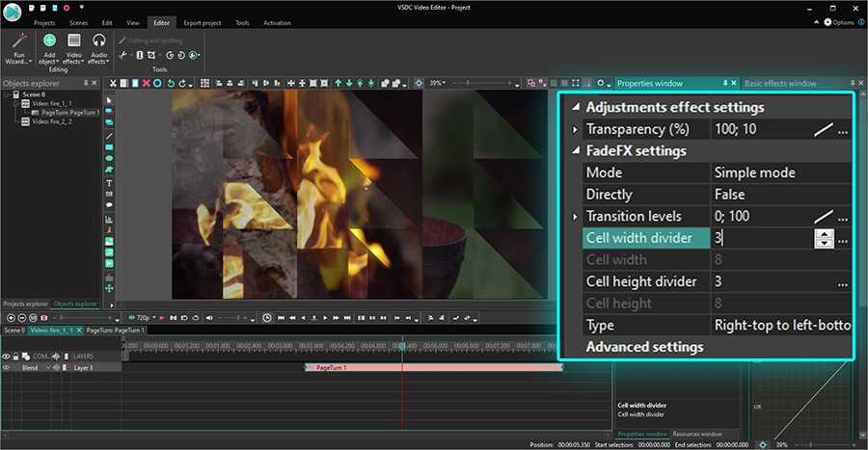The image size is (868, 450).
Task: Select the Ellipse shape tool
Action: tap(109, 158)
